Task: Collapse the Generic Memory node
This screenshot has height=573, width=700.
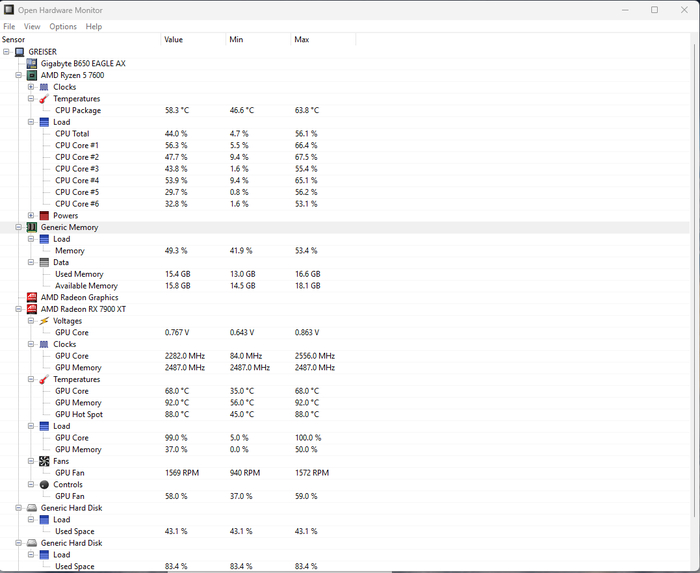Action: pos(18,227)
